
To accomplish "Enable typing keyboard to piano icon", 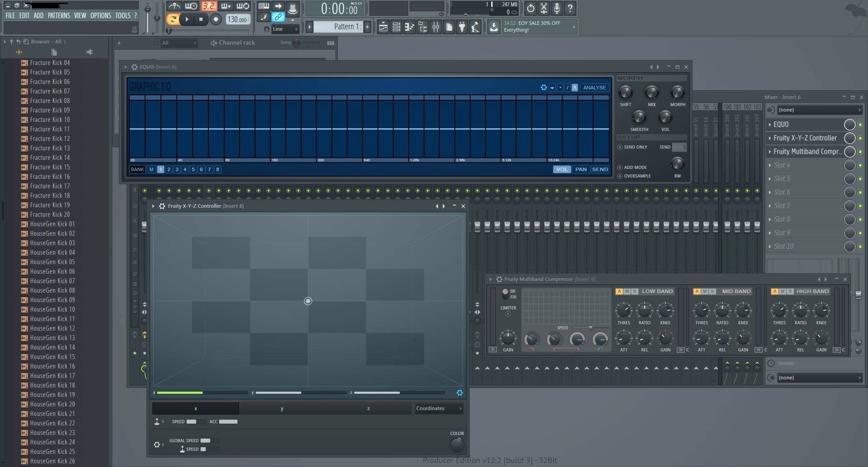I will point(264,6).
